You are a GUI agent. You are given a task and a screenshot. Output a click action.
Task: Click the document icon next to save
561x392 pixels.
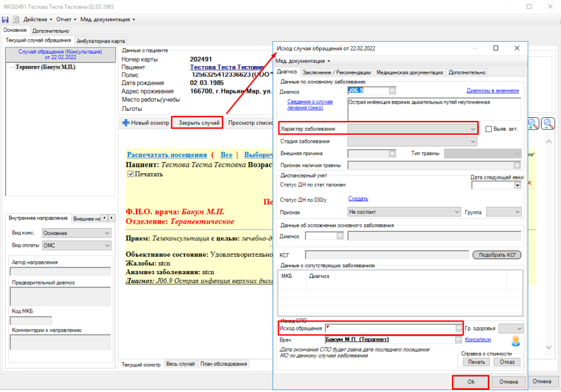point(16,19)
